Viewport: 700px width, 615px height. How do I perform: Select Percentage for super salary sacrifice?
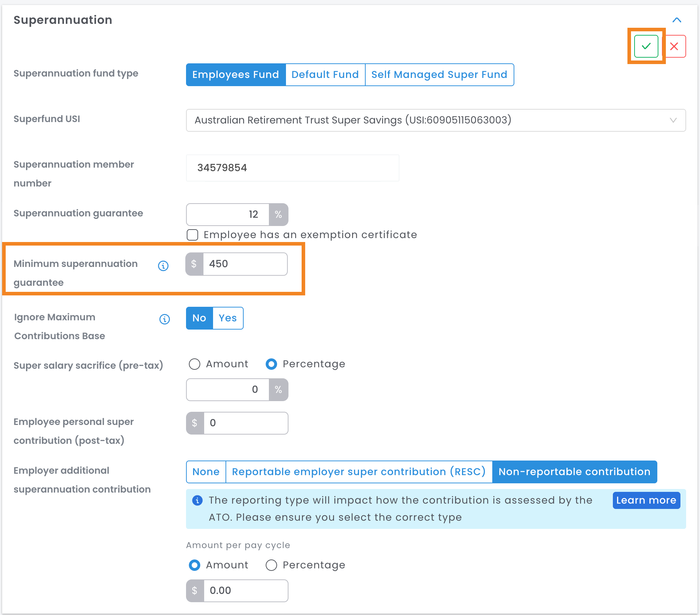point(271,364)
